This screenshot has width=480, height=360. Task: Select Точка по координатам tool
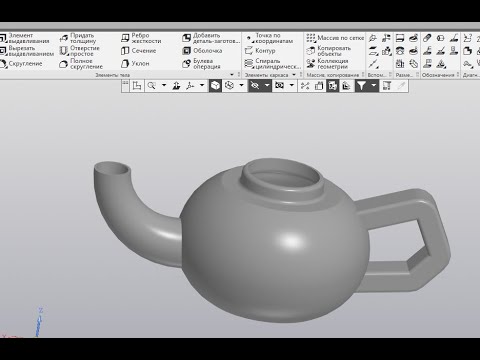269,38
